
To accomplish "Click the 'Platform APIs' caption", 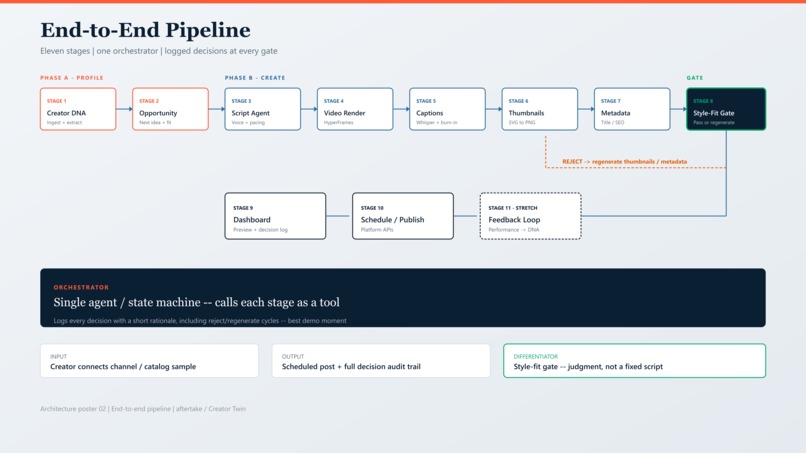I will 377,230.
